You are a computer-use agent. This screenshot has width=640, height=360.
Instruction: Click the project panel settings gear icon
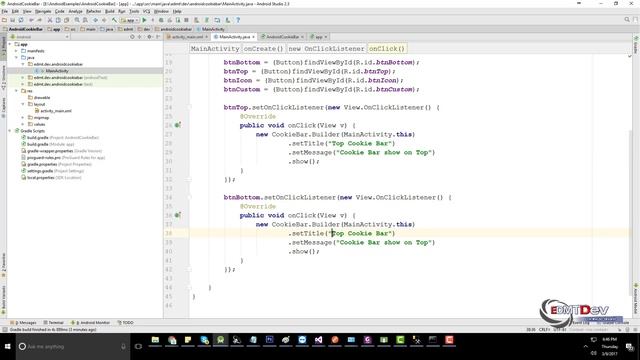[149, 37]
